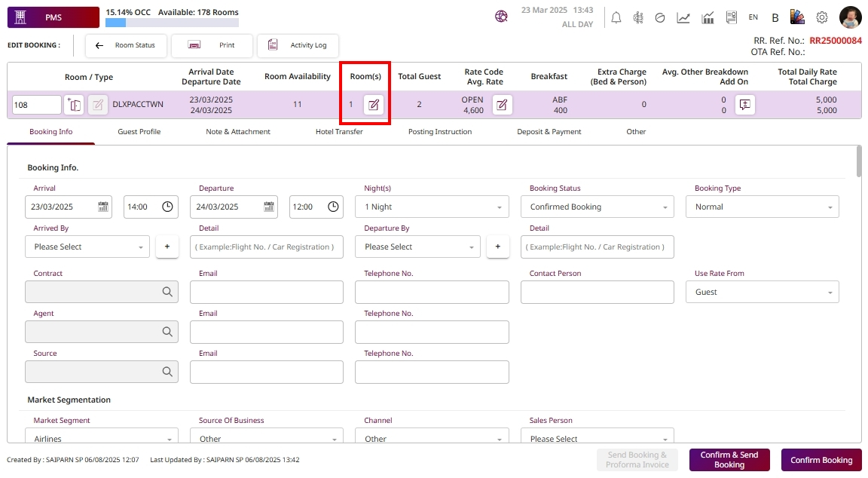Open the Use Rate From dropdown
Screen dimensions: 868x478
[762, 292]
